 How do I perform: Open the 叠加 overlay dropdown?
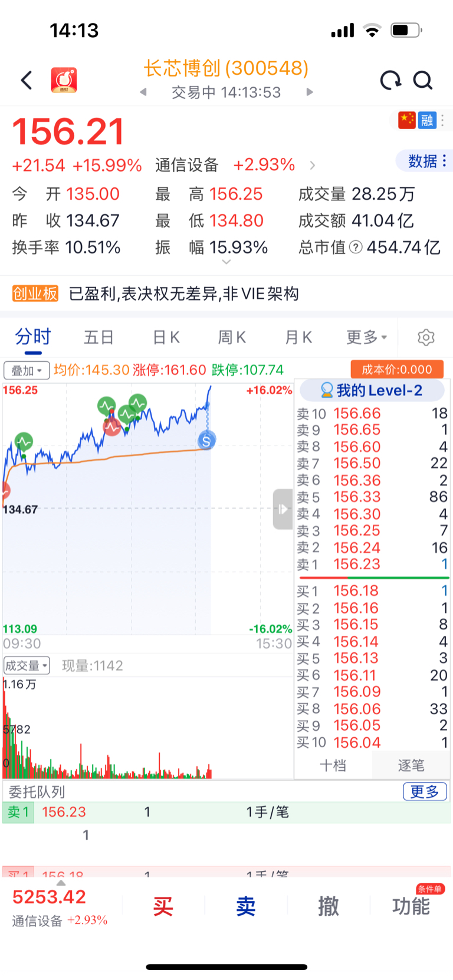(27, 371)
